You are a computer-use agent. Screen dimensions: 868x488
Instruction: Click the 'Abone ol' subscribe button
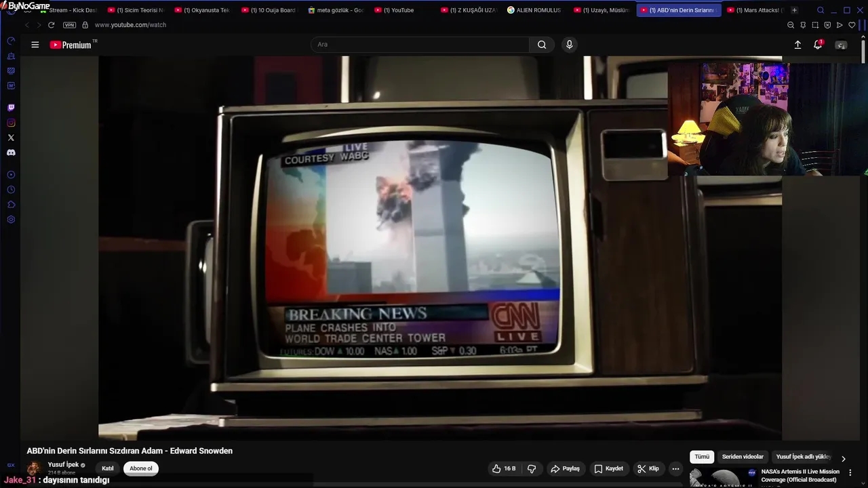click(141, 468)
